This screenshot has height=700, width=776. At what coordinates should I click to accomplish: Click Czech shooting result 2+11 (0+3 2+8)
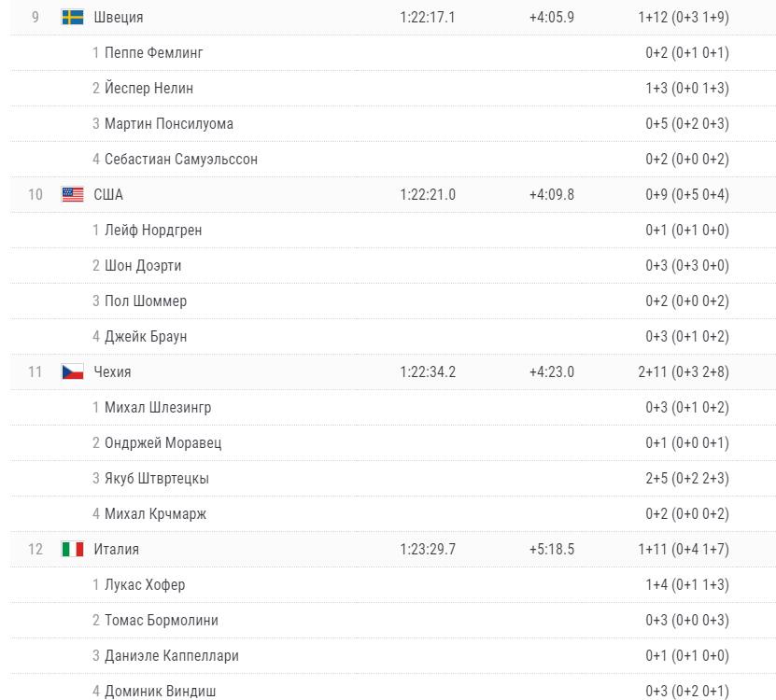[x=684, y=371]
